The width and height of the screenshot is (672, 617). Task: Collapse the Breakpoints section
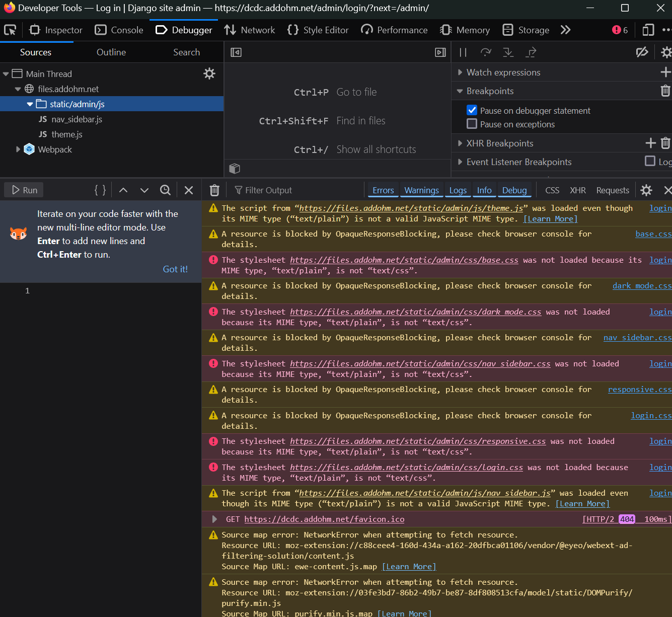[x=460, y=91]
